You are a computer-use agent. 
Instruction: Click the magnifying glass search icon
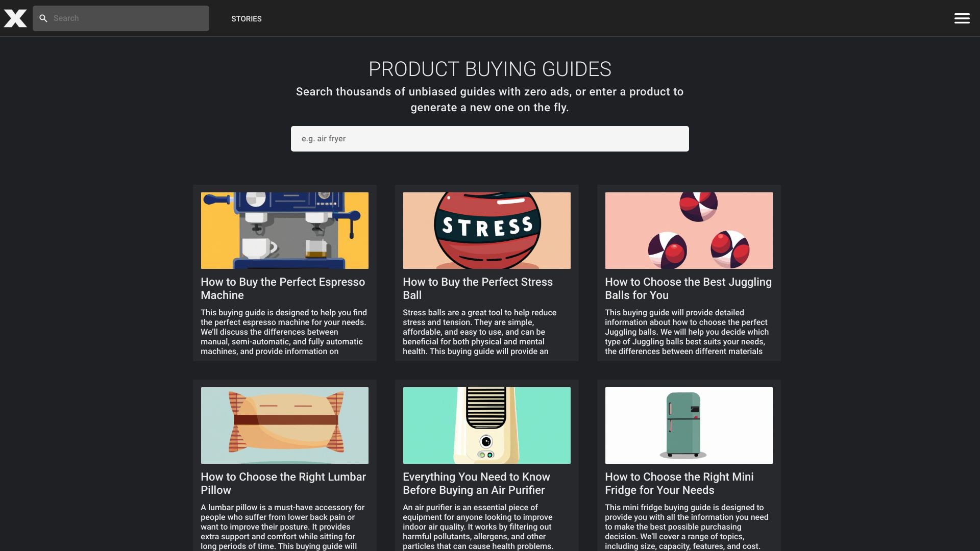point(44,18)
